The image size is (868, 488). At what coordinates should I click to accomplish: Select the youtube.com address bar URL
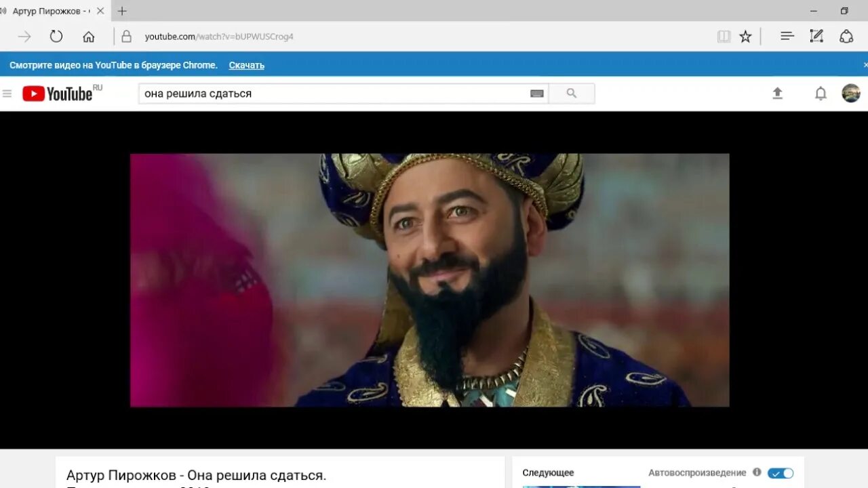(219, 37)
